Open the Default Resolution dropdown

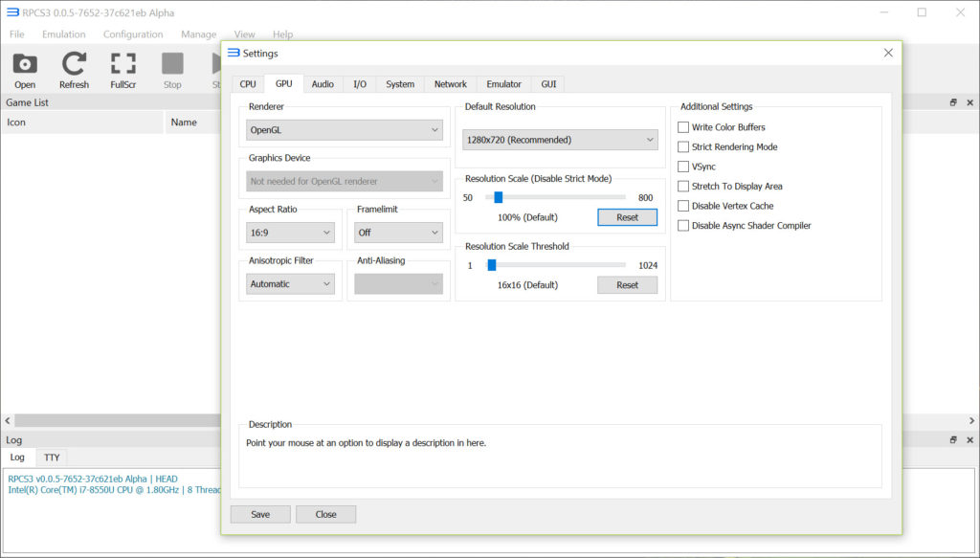tap(560, 140)
